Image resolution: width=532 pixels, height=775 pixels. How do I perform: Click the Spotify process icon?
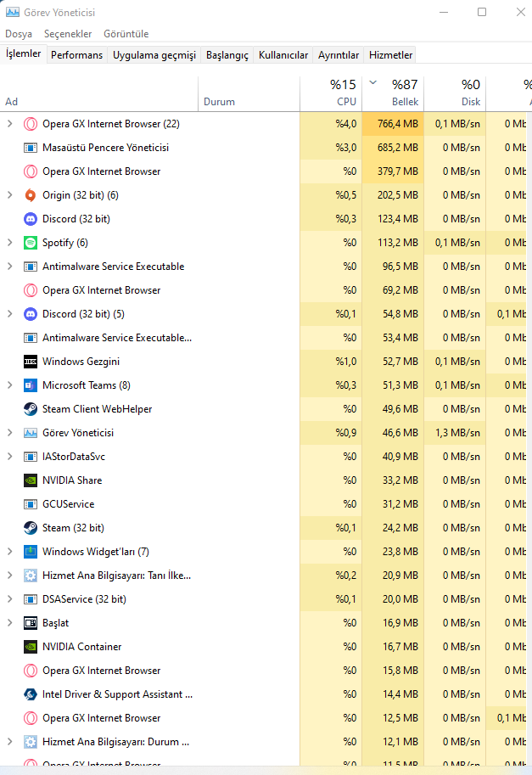(x=31, y=243)
